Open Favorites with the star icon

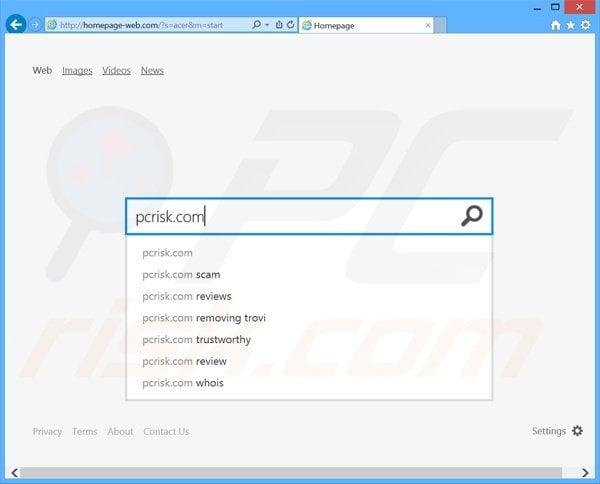click(x=571, y=25)
